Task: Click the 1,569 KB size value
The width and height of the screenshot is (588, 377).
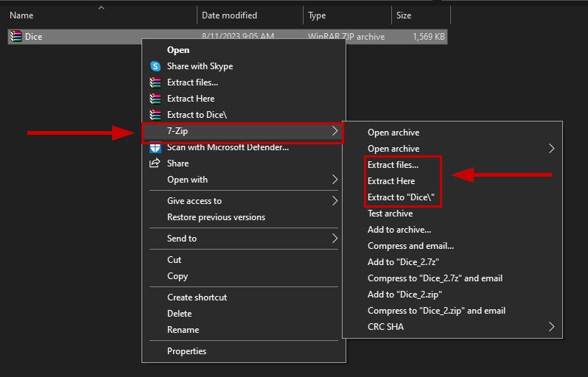Action: point(429,37)
